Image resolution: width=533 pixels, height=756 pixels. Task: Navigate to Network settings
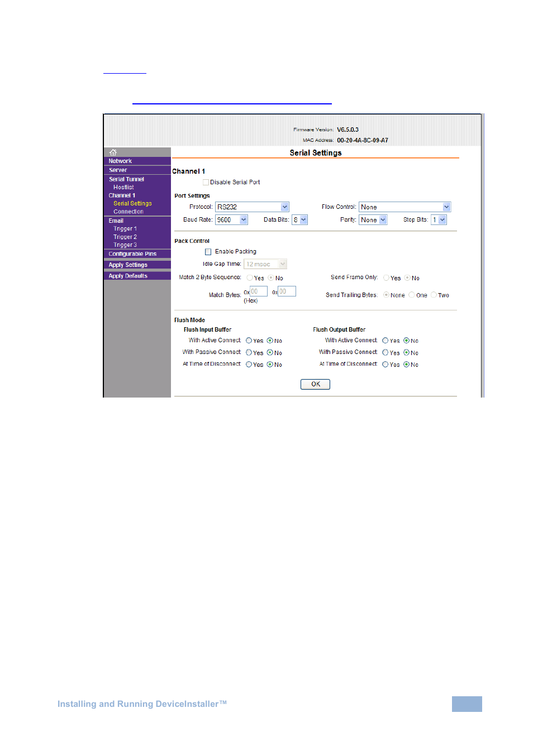120,160
